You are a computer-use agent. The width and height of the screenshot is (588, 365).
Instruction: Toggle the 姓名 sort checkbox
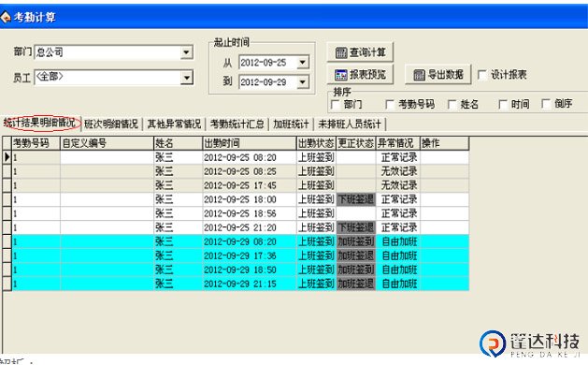[x=452, y=104]
